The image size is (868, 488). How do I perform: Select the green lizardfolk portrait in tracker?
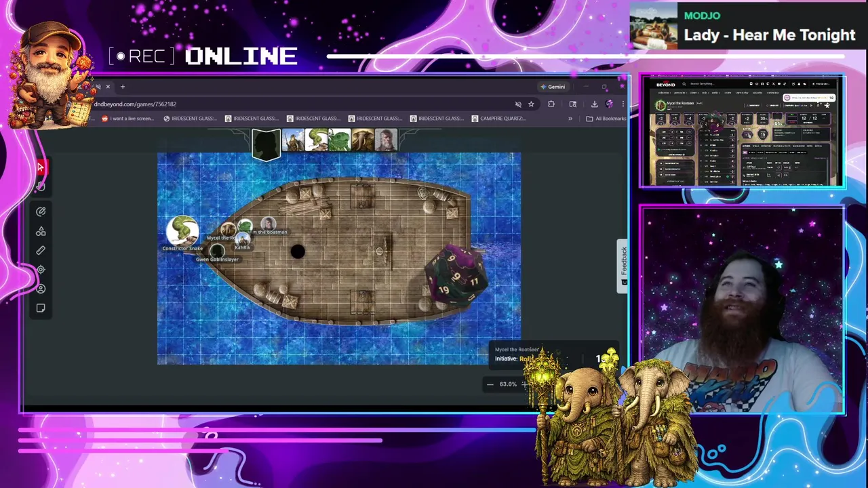tap(340, 140)
